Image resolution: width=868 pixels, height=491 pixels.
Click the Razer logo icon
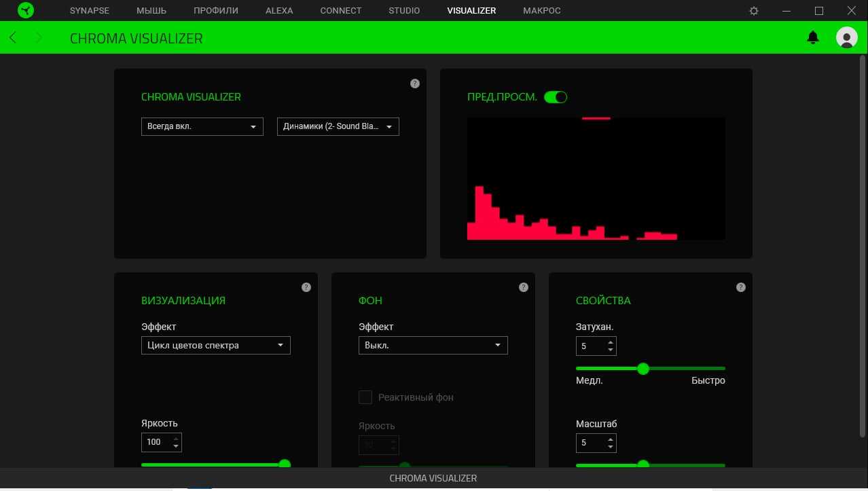(x=26, y=11)
